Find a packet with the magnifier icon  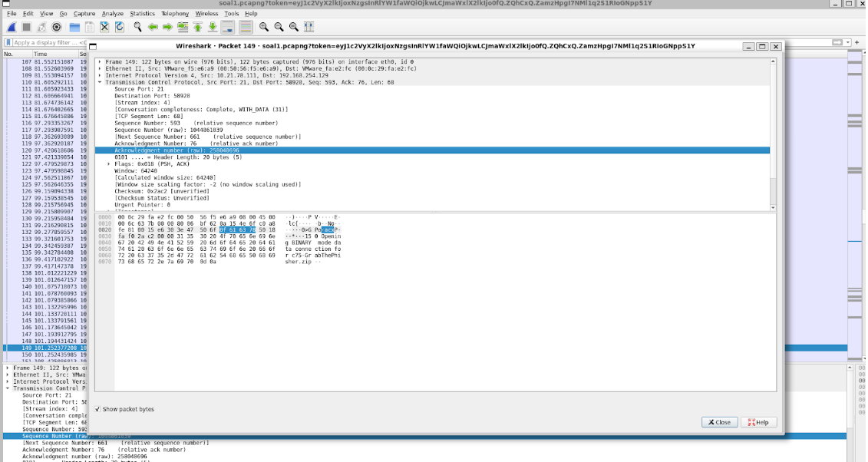[137, 27]
